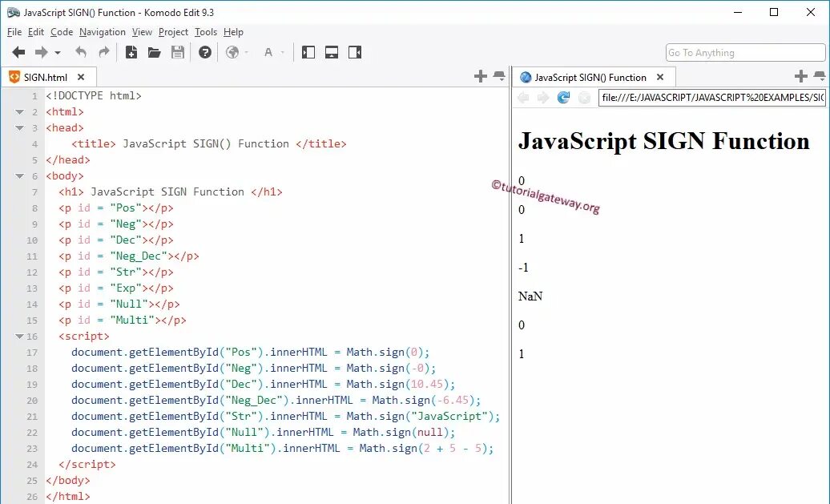The height and width of the screenshot is (504, 830).
Task: Open a file with the folder icon
Action: (154, 52)
